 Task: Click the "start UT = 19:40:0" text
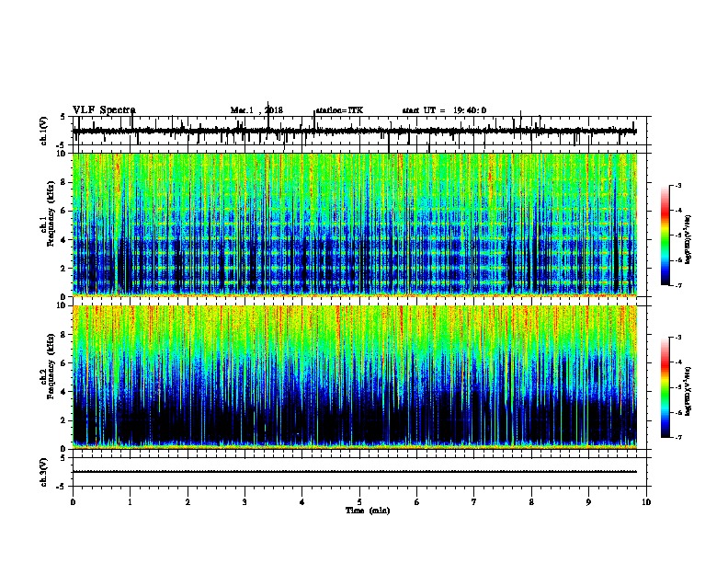(x=444, y=110)
